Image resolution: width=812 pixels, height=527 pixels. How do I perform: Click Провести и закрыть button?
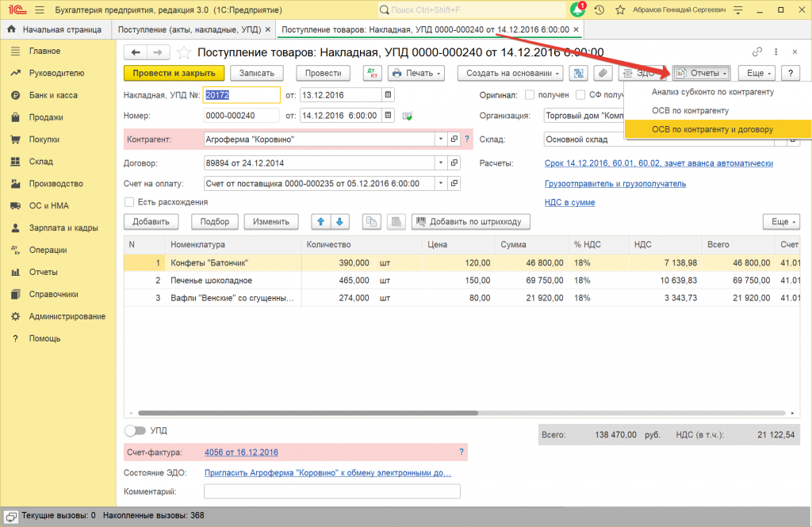pos(174,73)
